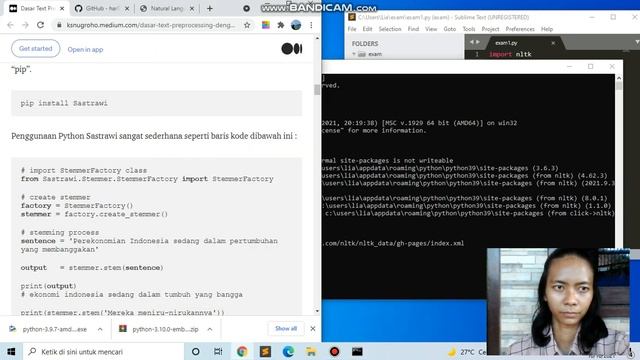Open Sublime Text Edit menu
The width and height of the screenshot is (640, 360).
tap(367, 29)
